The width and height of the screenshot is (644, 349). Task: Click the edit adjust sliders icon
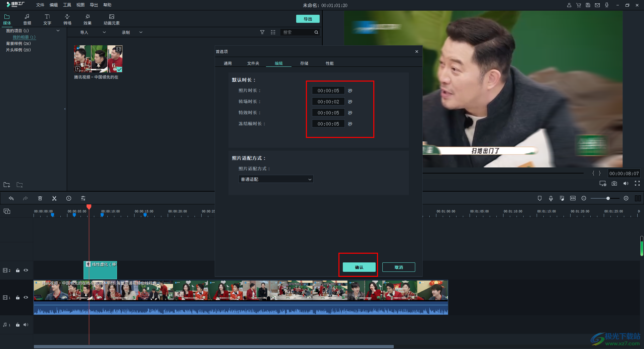83,198
